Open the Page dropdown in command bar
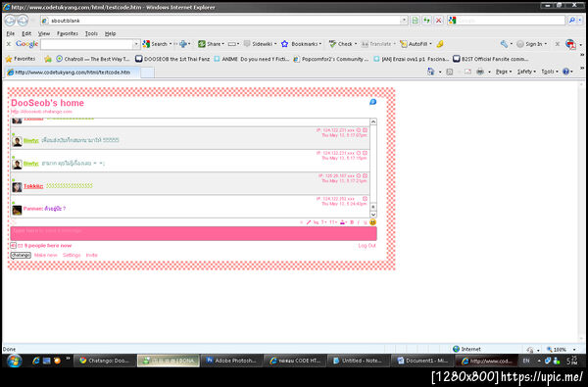The image size is (588, 387). click(x=504, y=72)
